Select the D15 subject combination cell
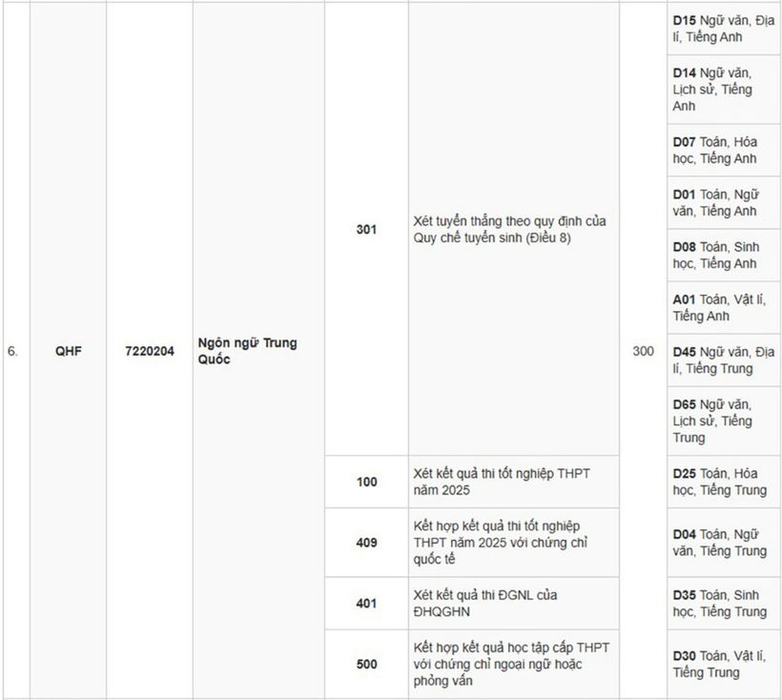 point(724,29)
